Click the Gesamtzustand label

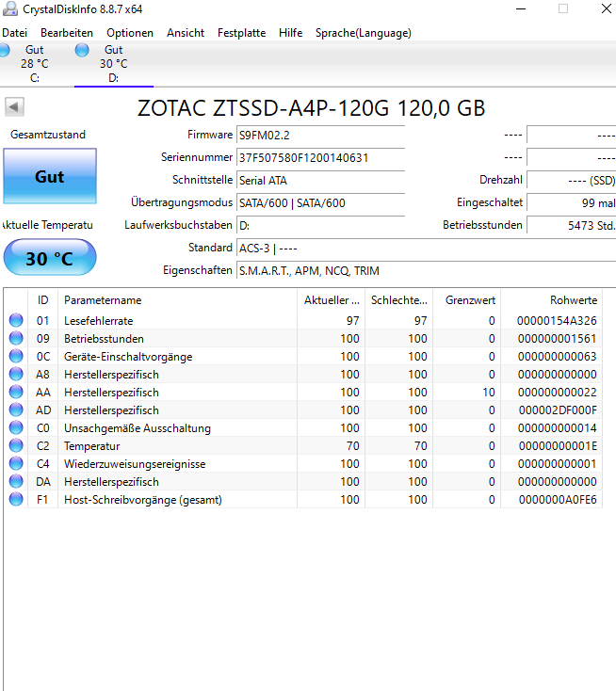[48, 135]
